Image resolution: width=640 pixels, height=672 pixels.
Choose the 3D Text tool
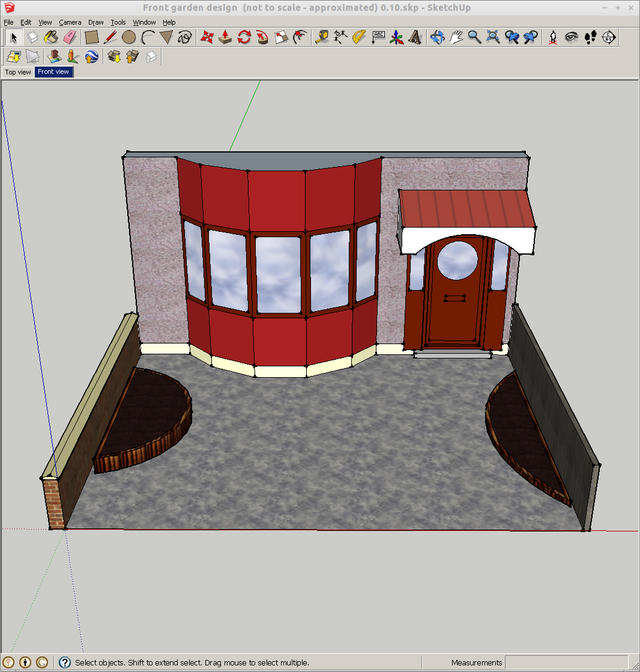click(415, 37)
